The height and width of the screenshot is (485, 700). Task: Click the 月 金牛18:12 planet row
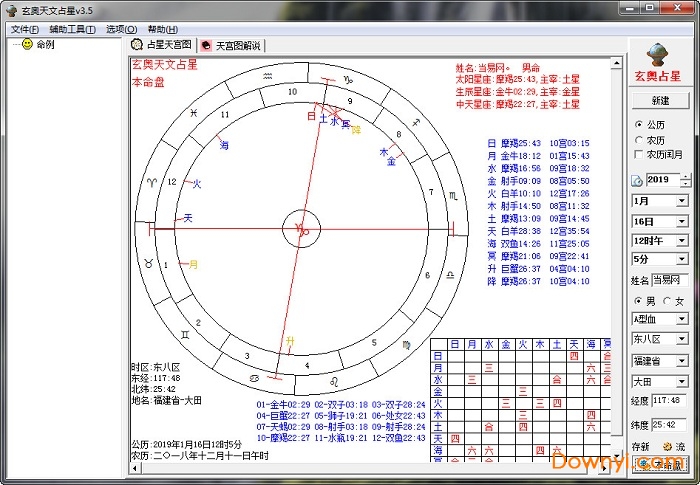click(x=538, y=156)
